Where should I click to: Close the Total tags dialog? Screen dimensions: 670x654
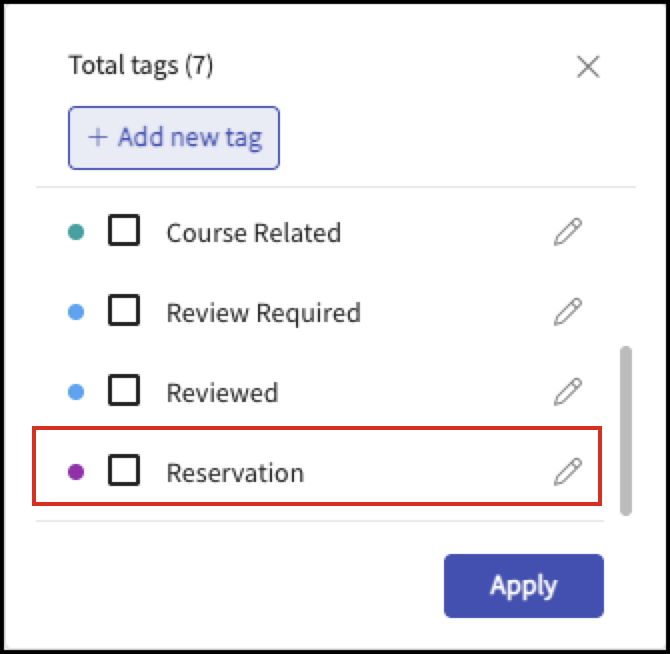(x=588, y=67)
